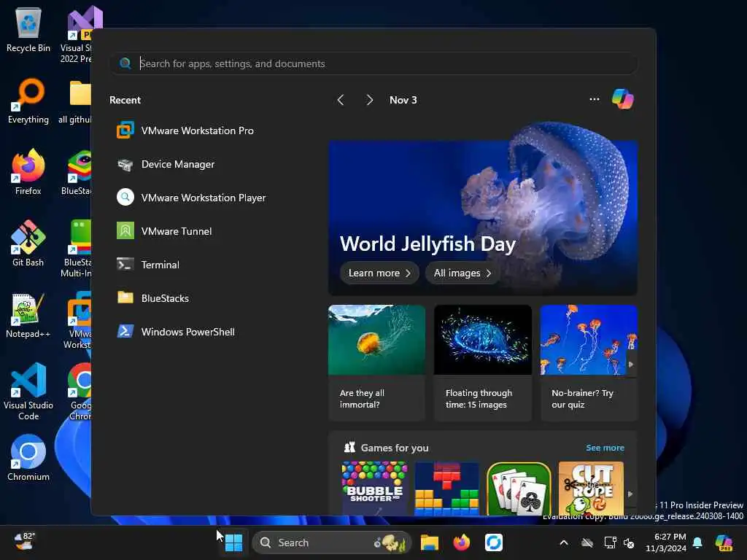Viewport: 747px width, 560px height.
Task: Open the Bubble Shooter HD game
Action: [x=374, y=488]
